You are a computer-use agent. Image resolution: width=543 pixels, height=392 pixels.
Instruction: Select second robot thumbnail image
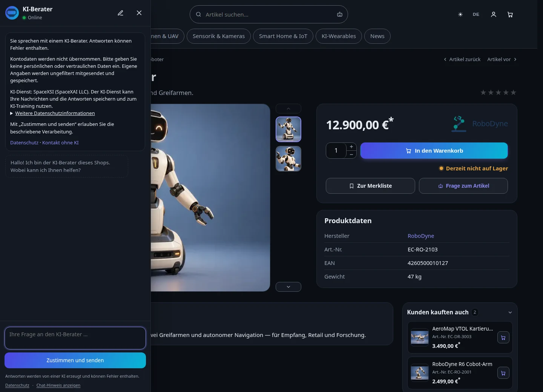tap(288, 159)
